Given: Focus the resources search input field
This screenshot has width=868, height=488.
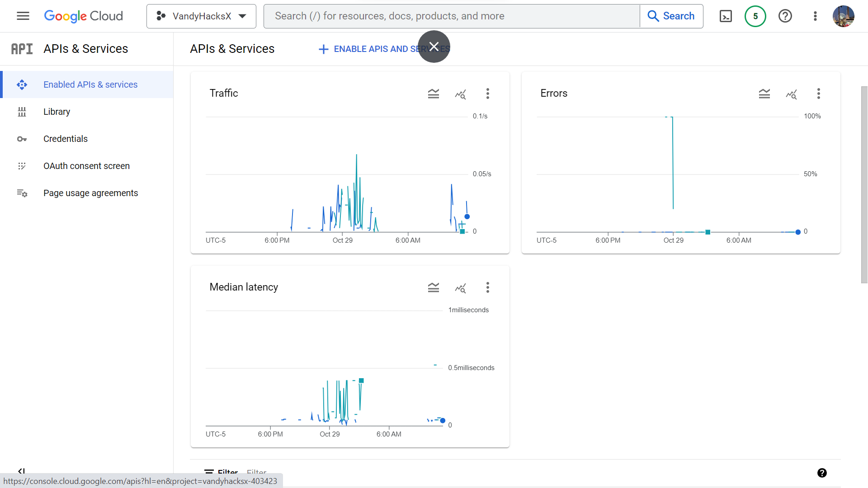Looking at the screenshot, I should tap(452, 16).
